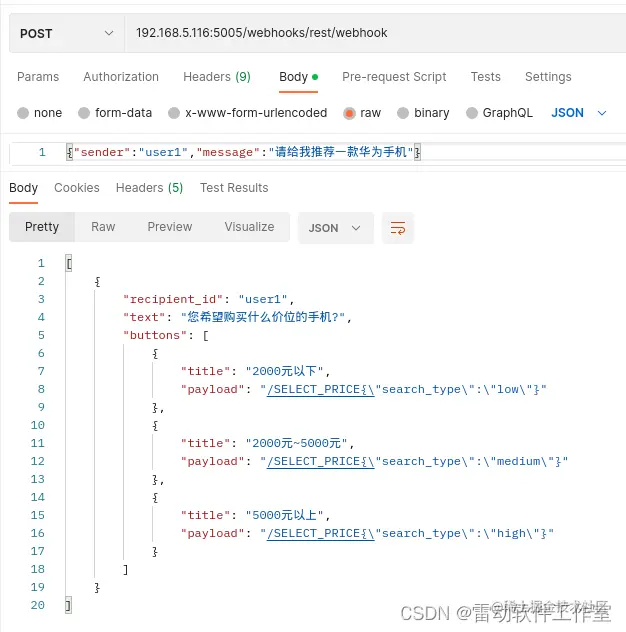The height and width of the screenshot is (632, 626).
Task: Click the response "text" question value
Action: pyautogui.click(x=263, y=317)
